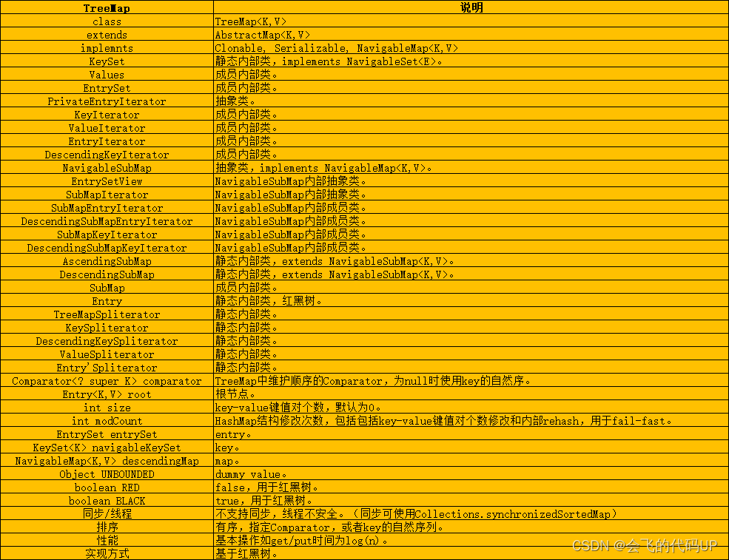Click the 'PrivateEntryIterator' cell
This screenshot has height=560, width=729.
point(107,101)
